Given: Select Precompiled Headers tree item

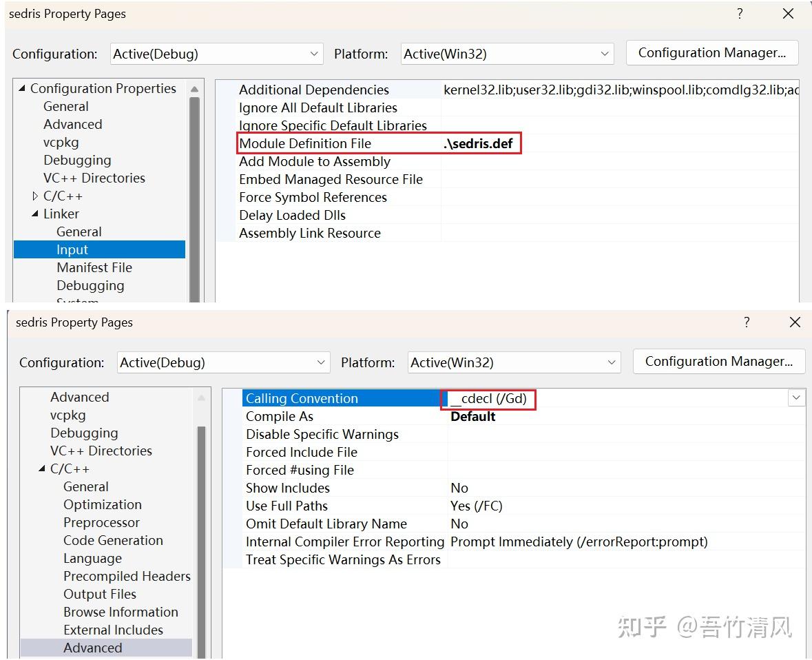Looking at the screenshot, I should 127,576.
